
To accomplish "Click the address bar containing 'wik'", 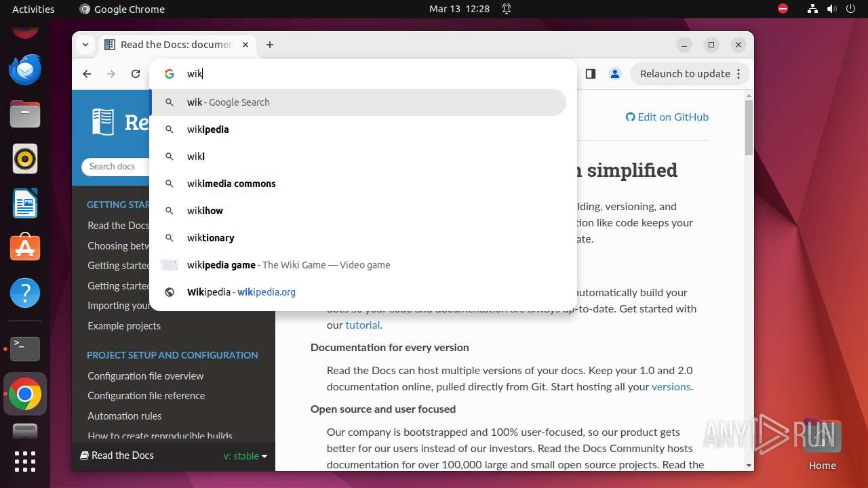I will coord(363,74).
